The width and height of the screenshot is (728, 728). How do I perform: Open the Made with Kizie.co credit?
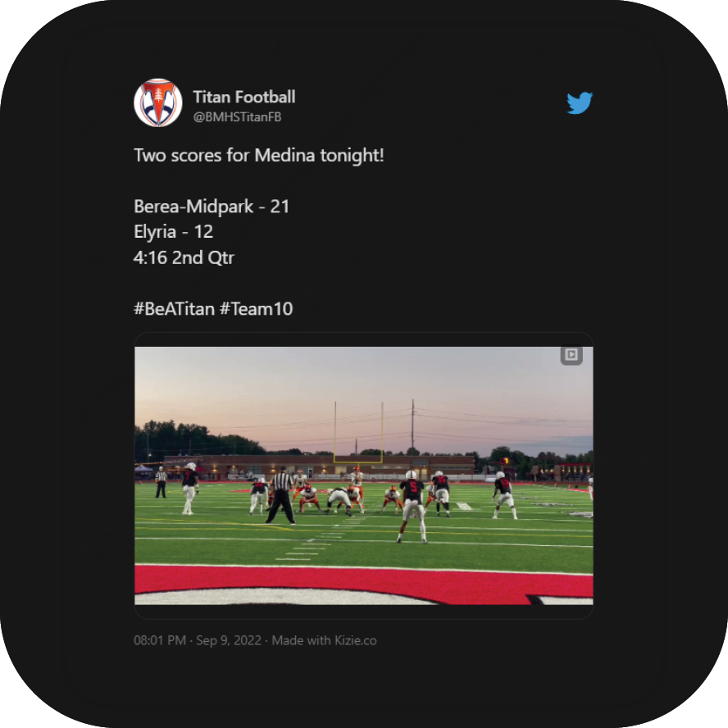click(324, 640)
